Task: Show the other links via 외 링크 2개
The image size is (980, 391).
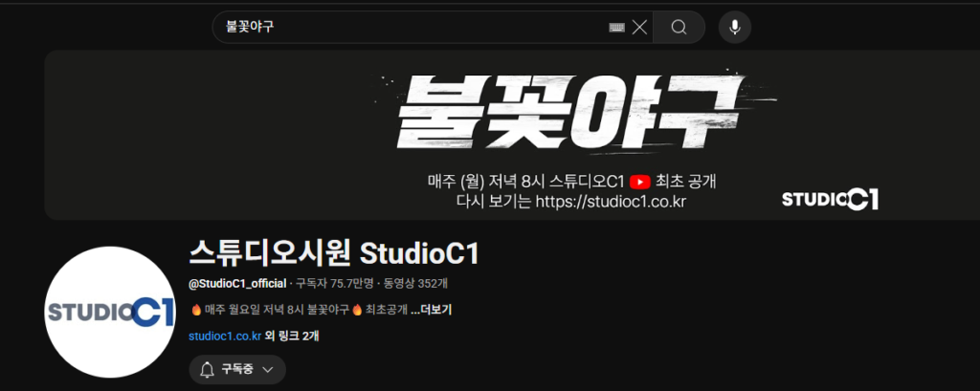Action: point(292,337)
